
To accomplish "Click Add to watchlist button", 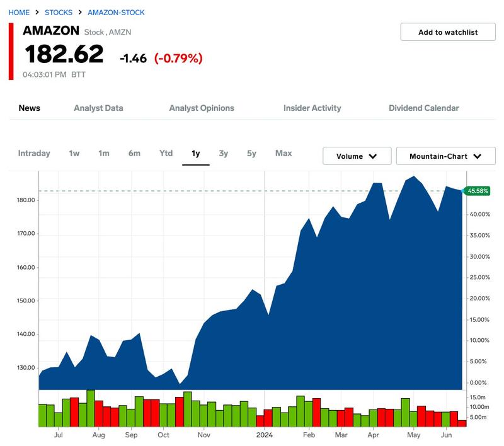I will tap(448, 31).
